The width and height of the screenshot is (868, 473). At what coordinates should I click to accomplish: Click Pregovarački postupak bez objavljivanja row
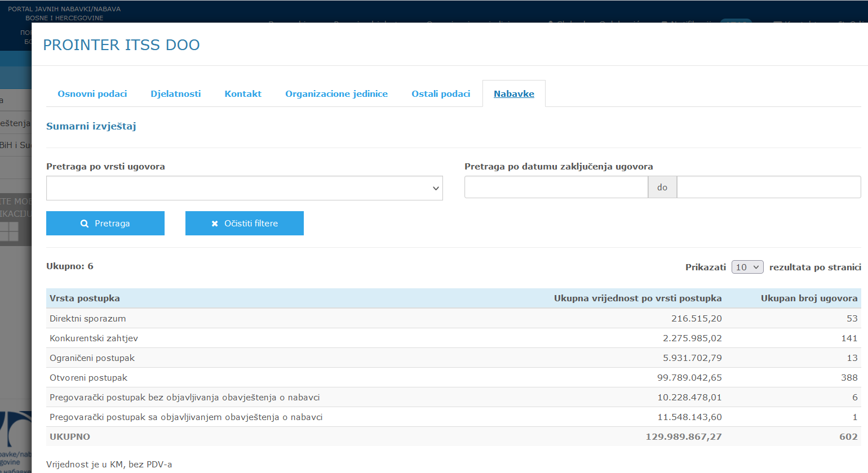tap(454, 397)
